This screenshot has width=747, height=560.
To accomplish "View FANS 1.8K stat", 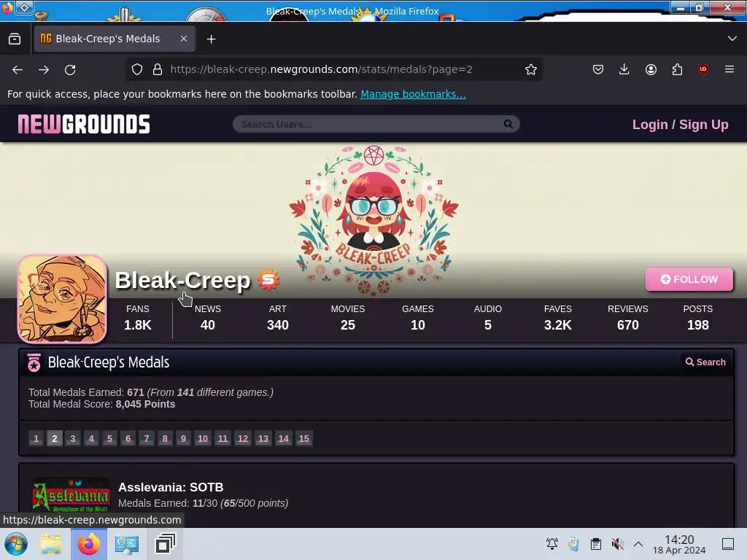I will 138,318.
